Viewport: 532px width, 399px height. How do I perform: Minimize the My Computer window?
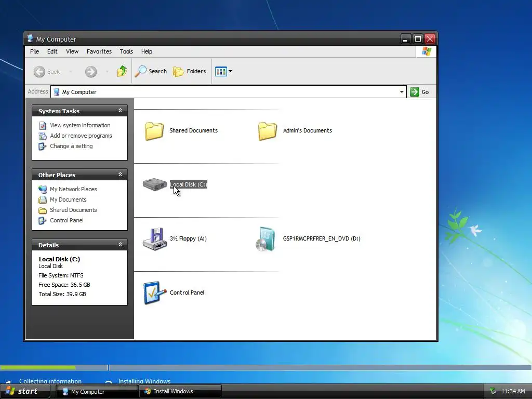coord(405,38)
